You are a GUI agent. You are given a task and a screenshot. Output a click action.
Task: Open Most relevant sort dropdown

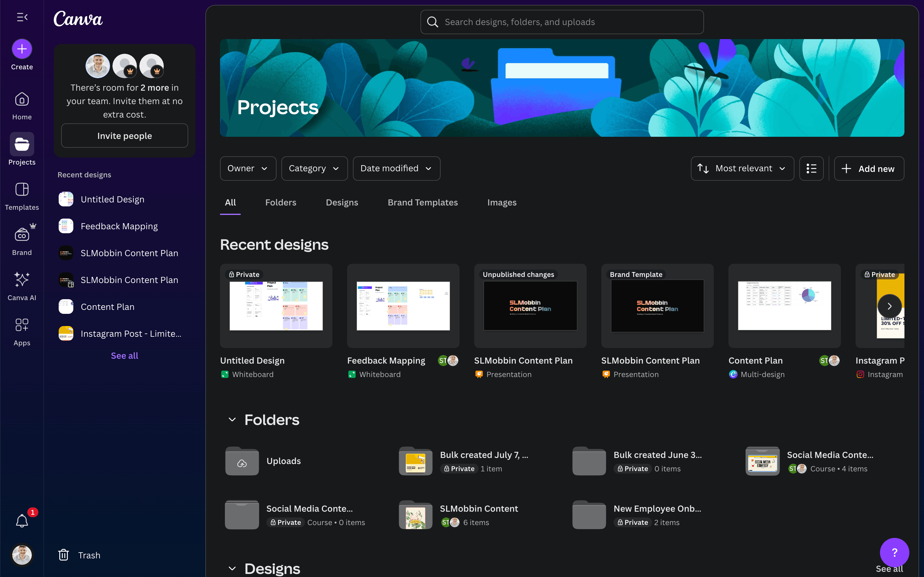(x=742, y=168)
